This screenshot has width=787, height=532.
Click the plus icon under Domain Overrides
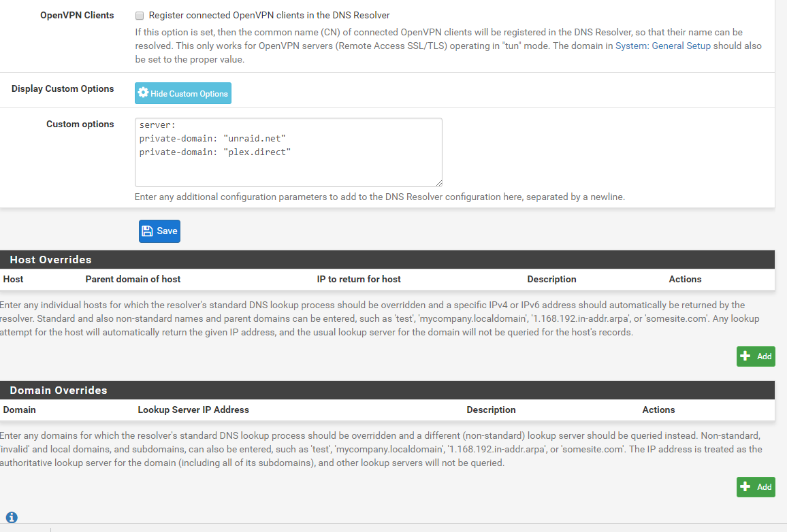coord(745,486)
